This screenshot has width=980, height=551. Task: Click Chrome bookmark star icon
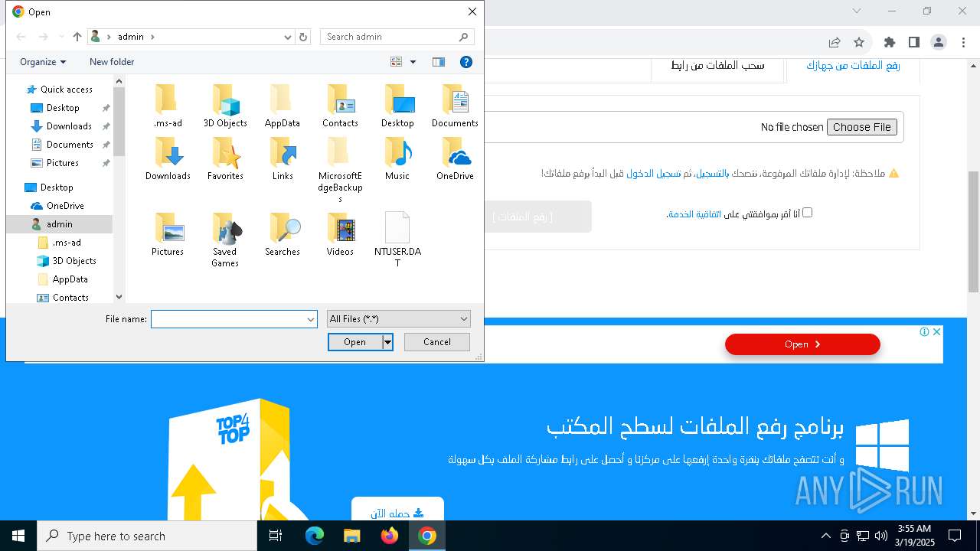coord(859,42)
